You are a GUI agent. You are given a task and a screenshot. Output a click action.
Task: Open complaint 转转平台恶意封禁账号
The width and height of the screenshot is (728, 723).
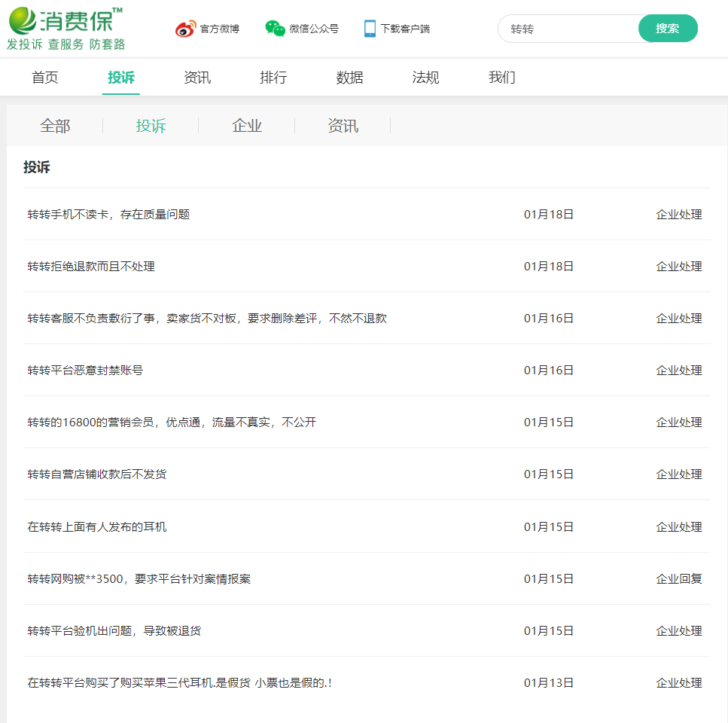click(85, 370)
